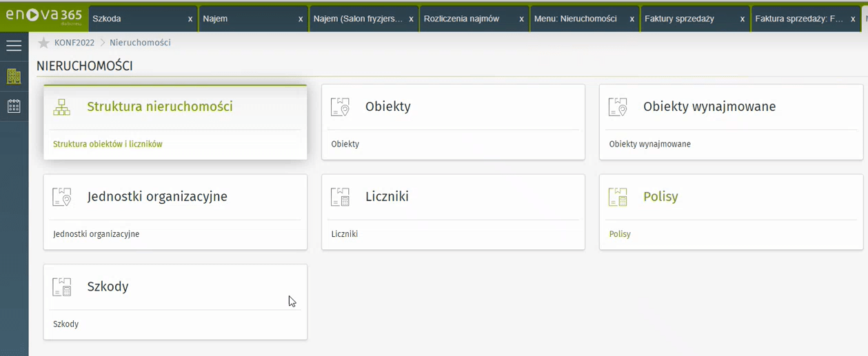Image resolution: width=868 pixels, height=356 pixels.
Task: Click the enova365 logo
Action: (43, 16)
